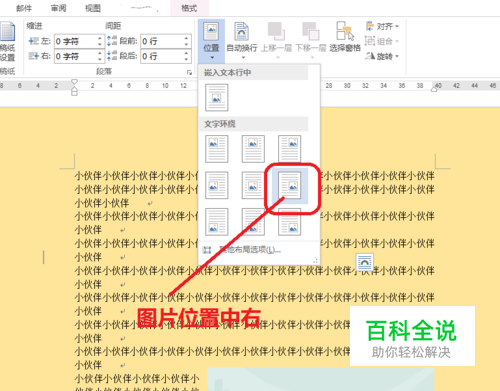Viewport: 500px width, 391px height.
Task: Switch to the 审阅 review tab
Action: (59, 8)
